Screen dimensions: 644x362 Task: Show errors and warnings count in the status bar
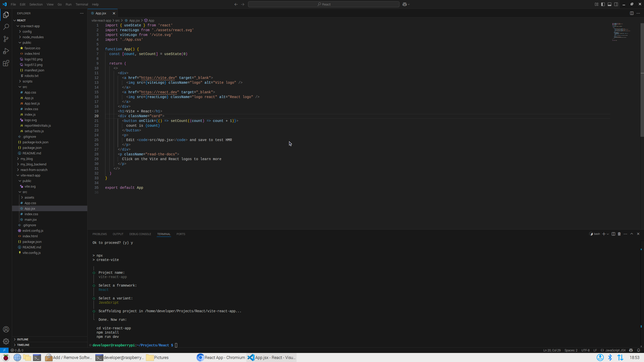point(17,350)
